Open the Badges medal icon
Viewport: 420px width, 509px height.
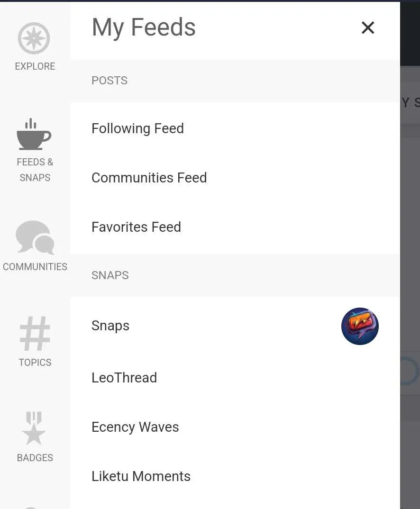[x=34, y=428]
